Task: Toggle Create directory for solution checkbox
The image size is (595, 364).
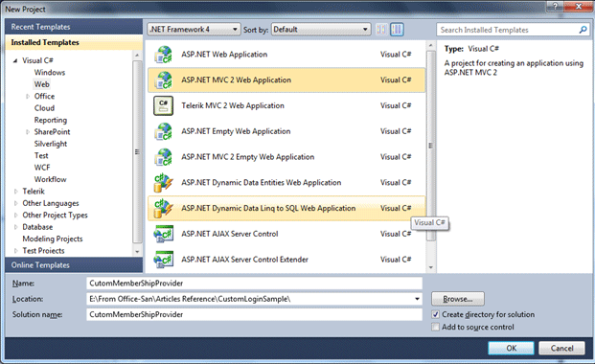Action: [436, 314]
